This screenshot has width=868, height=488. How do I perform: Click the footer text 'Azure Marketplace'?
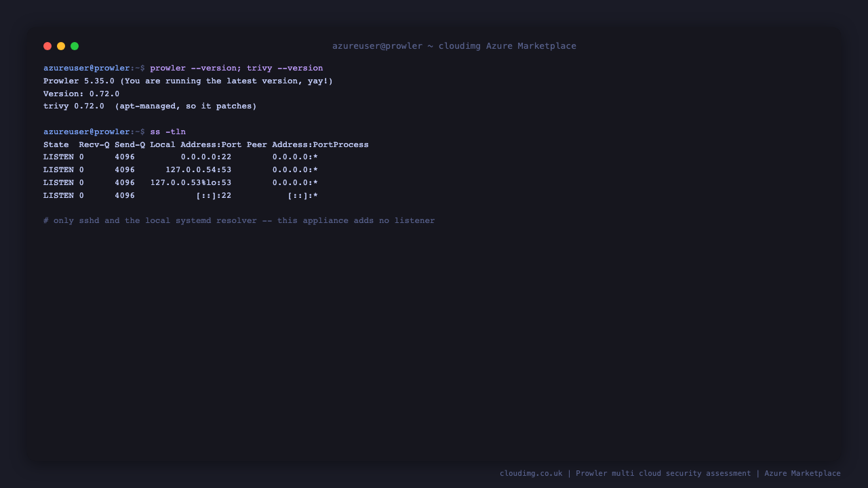[x=802, y=474]
